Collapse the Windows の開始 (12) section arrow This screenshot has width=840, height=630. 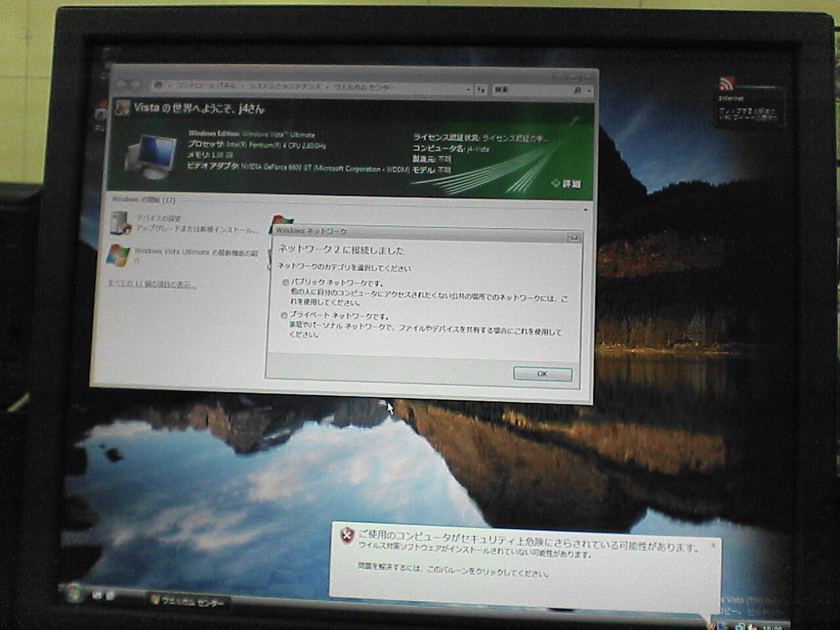pos(585,210)
